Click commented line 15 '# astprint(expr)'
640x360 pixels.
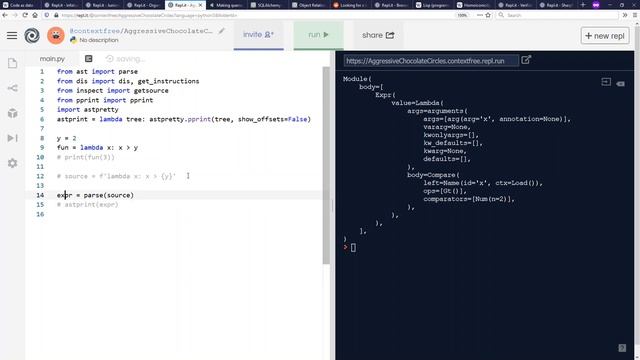click(87, 204)
